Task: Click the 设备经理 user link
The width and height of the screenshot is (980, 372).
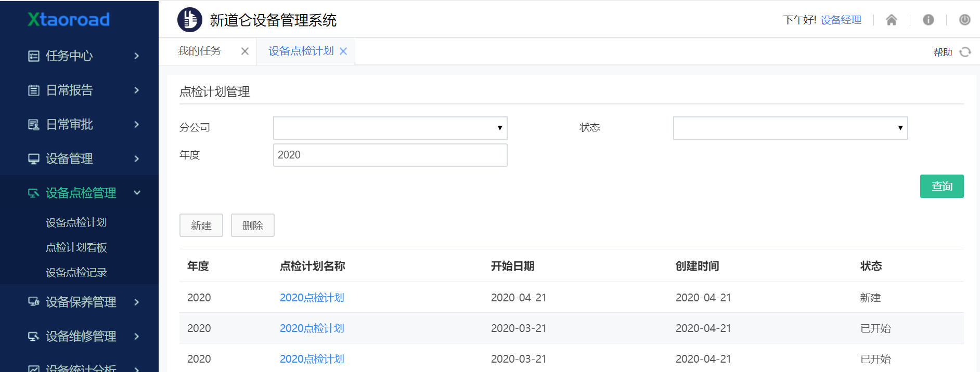Action: point(841,20)
